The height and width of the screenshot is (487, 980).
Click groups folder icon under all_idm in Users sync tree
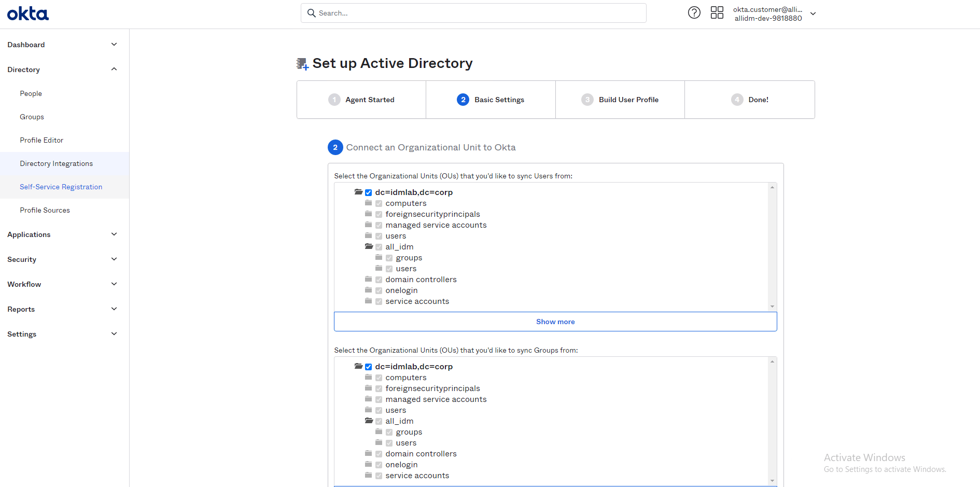379,257
